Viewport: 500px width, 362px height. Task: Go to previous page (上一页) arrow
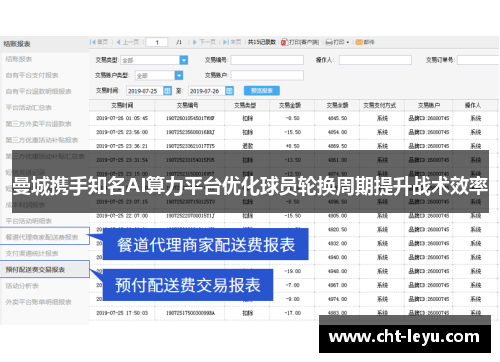pos(118,42)
